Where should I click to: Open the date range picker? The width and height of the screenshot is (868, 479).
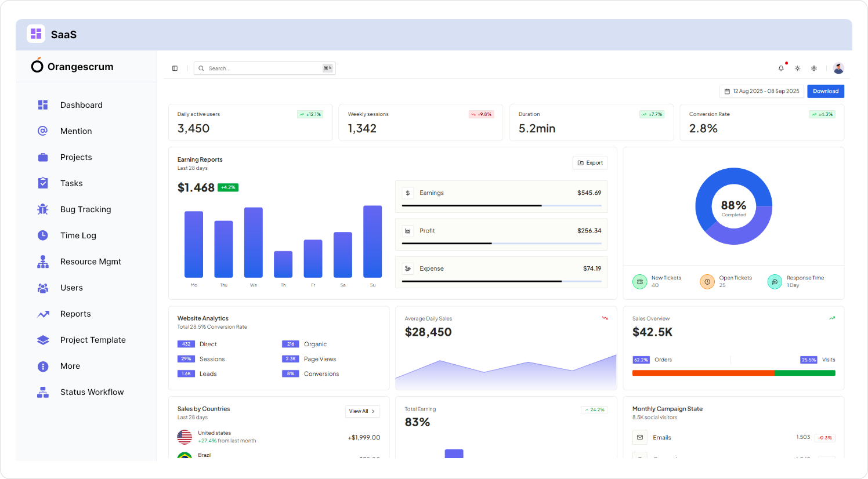click(x=762, y=91)
